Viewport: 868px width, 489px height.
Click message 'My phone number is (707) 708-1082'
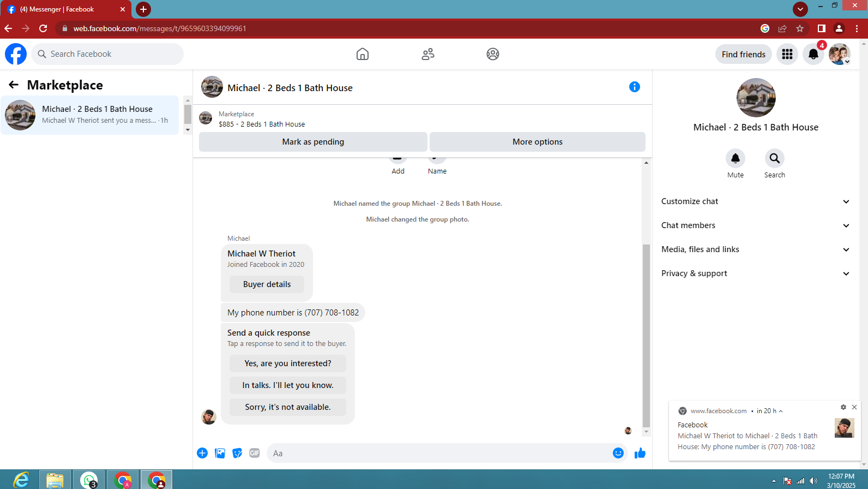293,313
